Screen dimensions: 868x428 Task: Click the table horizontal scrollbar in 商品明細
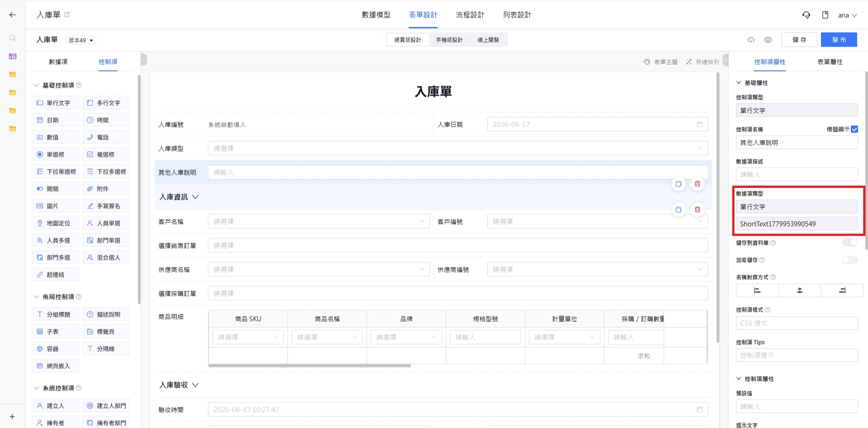coord(310,366)
